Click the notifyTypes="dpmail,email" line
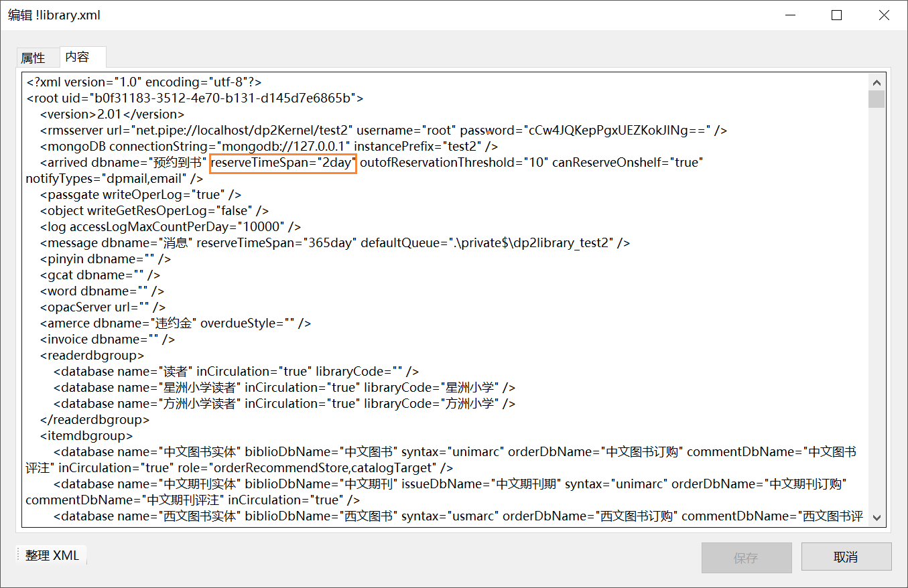Image resolution: width=908 pixels, height=588 pixels. 115,178
